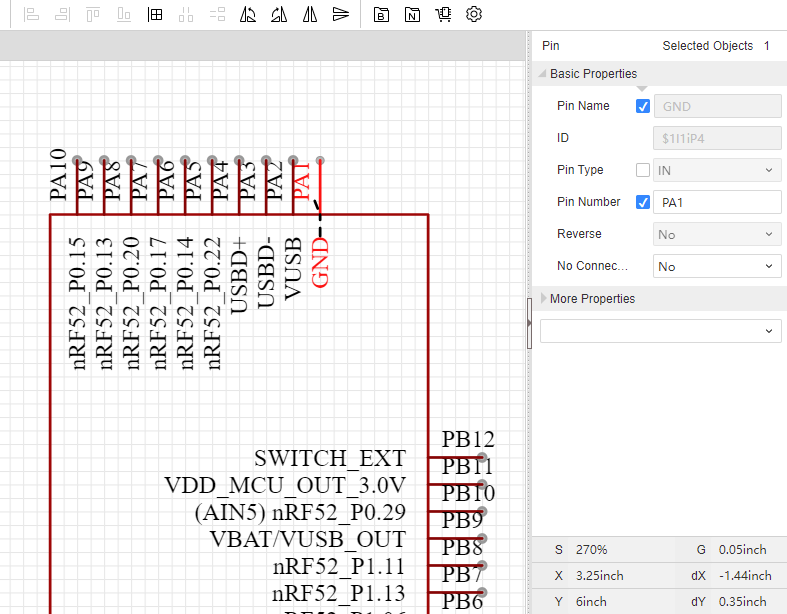Uncheck the Pin Number visibility checkbox
The image size is (787, 614).
[643, 202]
